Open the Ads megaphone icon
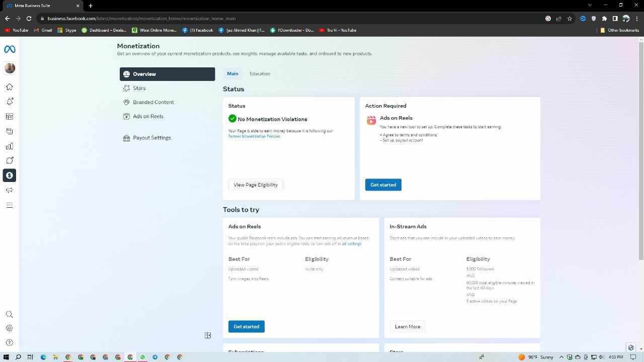 click(x=10, y=190)
